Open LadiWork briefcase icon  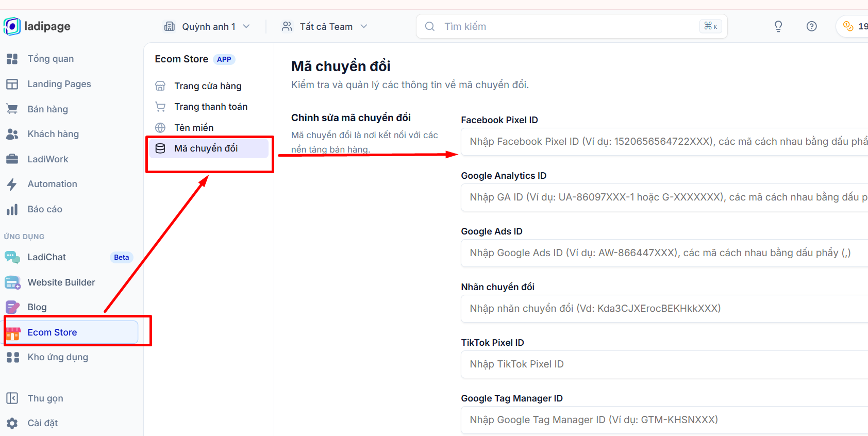[12, 159]
